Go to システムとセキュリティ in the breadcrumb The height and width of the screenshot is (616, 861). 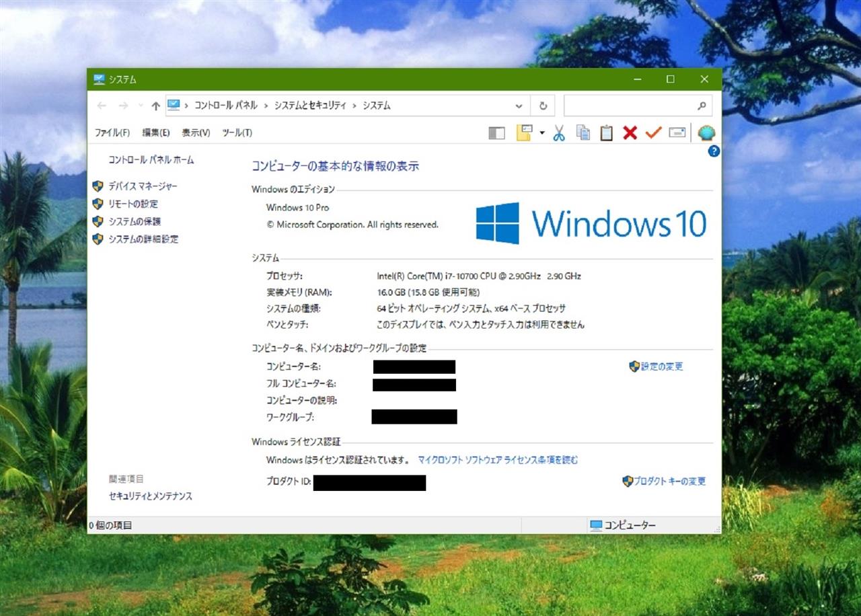[310, 106]
